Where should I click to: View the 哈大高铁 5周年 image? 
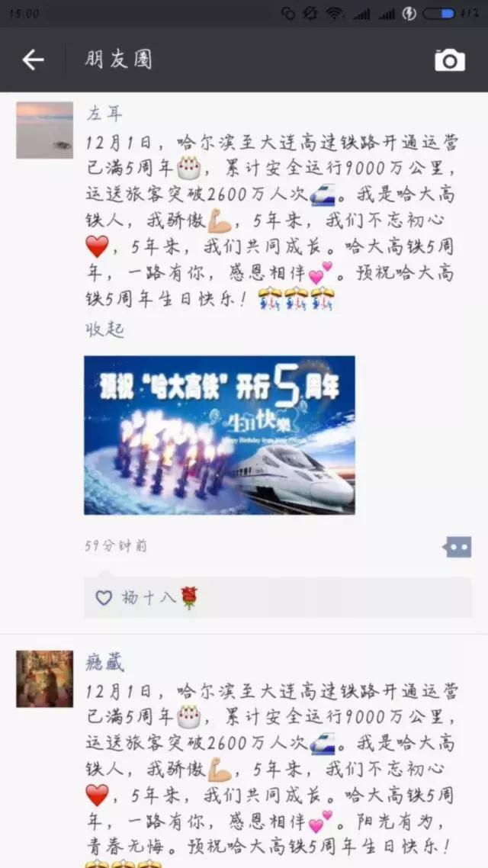pos(219,435)
